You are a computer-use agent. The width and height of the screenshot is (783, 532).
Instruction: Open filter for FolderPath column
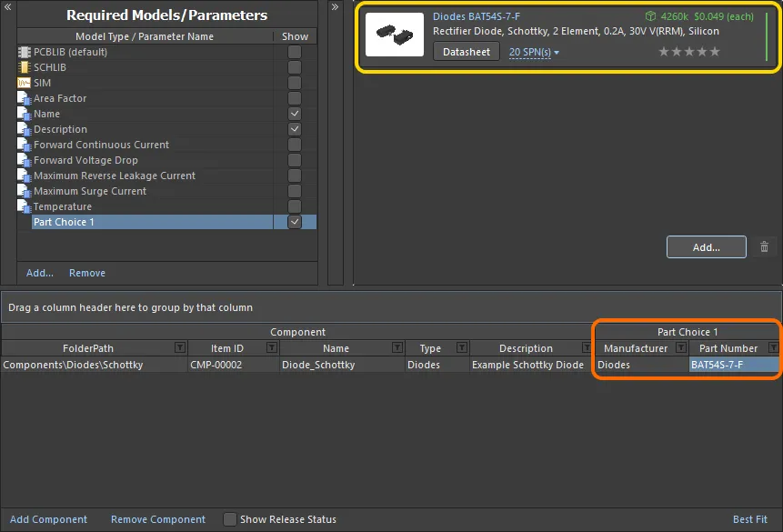tap(180, 347)
